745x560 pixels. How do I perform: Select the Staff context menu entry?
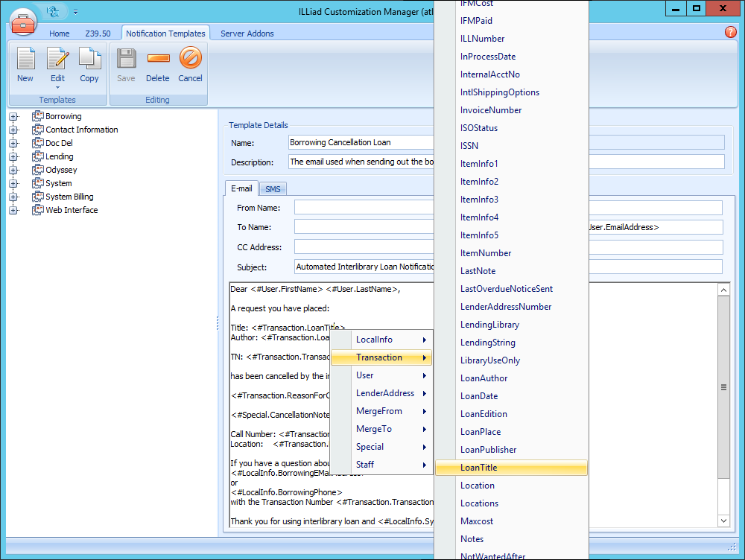(x=364, y=464)
